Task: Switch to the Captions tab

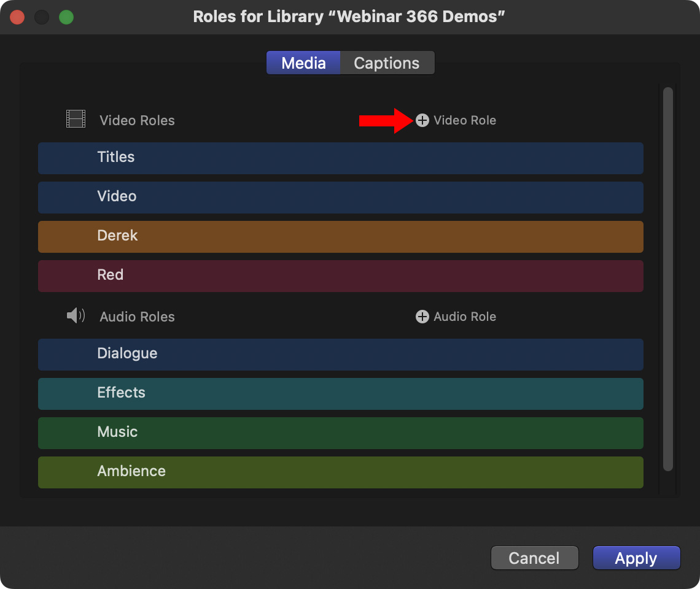Action: coord(387,63)
